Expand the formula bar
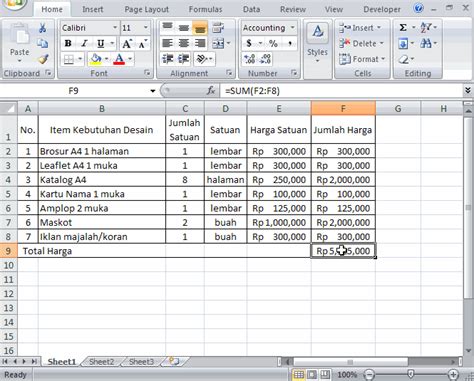This screenshot has height=381, width=474. tap(468, 90)
